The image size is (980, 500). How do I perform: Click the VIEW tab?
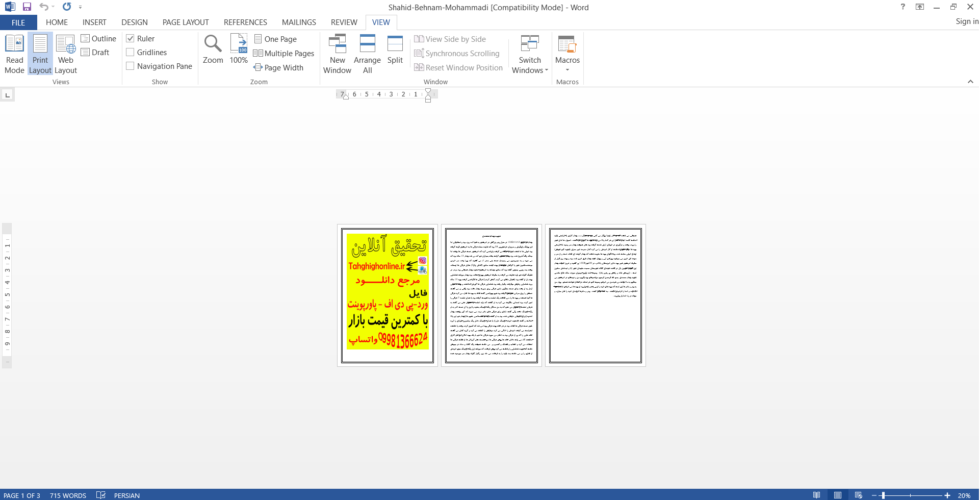click(381, 22)
